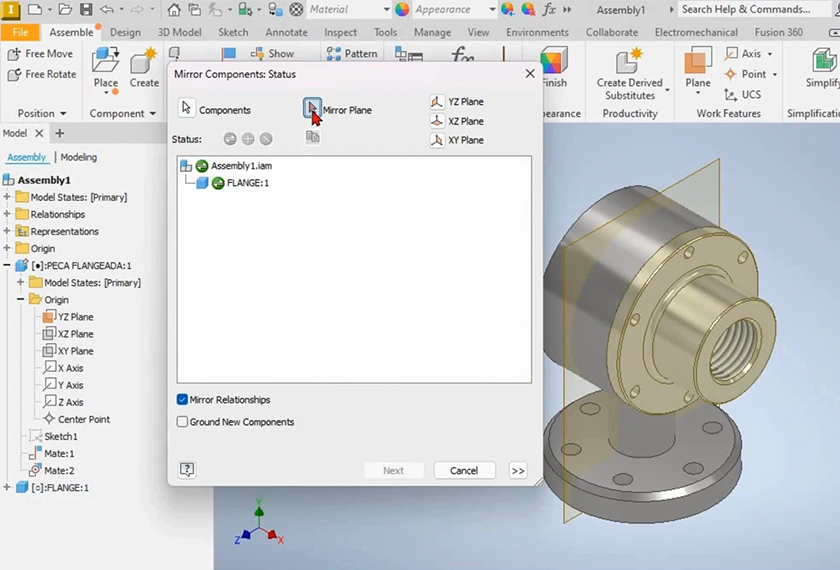Image resolution: width=840 pixels, height=570 pixels.
Task: Open the File menu
Action: (x=20, y=32)
